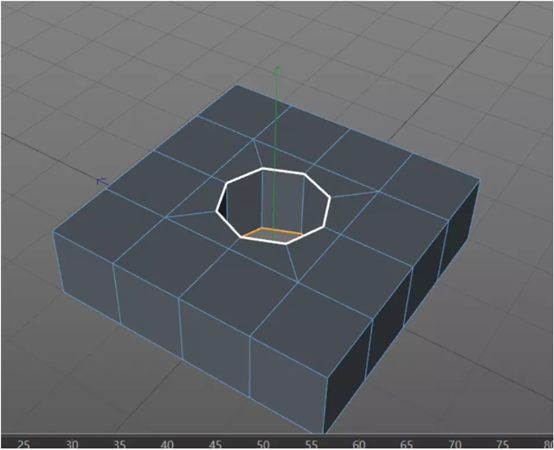The width and height of the screenshot is (554, 450).
Task: Select the orange highlighted edge inside the hole
Action: click(x=272, y=231)
